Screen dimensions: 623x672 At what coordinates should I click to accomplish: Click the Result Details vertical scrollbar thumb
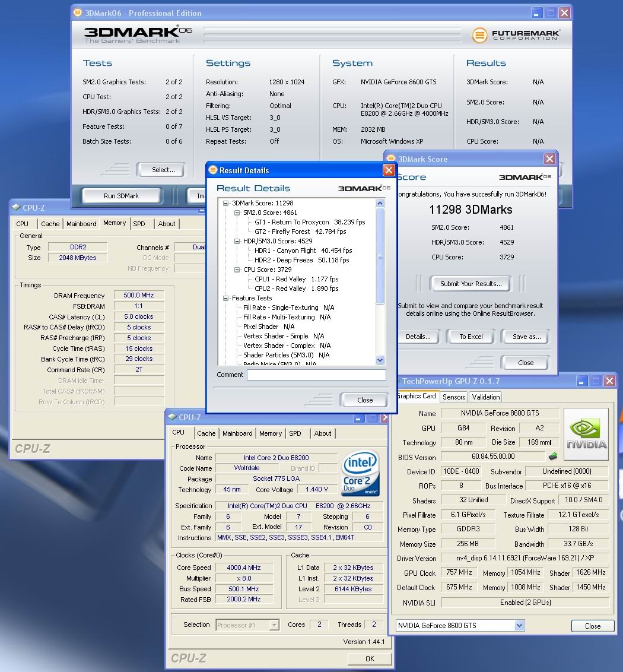(x=380, y=256)
